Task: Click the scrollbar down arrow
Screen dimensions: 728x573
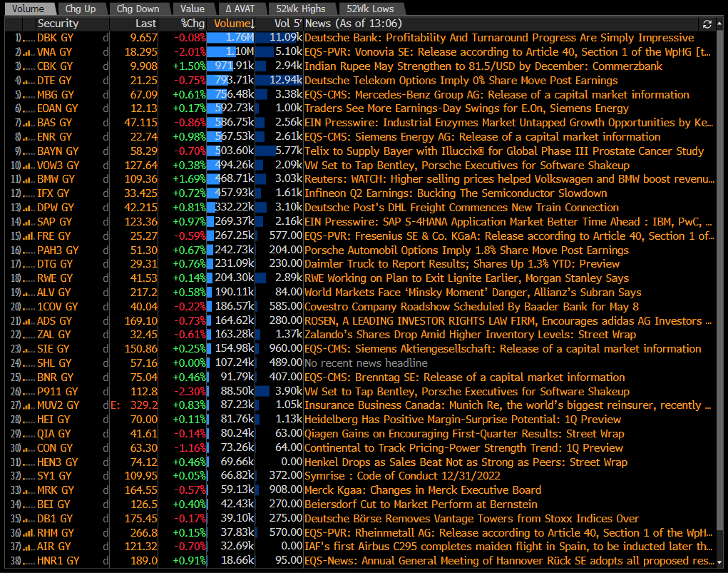Action: point(719,562)
